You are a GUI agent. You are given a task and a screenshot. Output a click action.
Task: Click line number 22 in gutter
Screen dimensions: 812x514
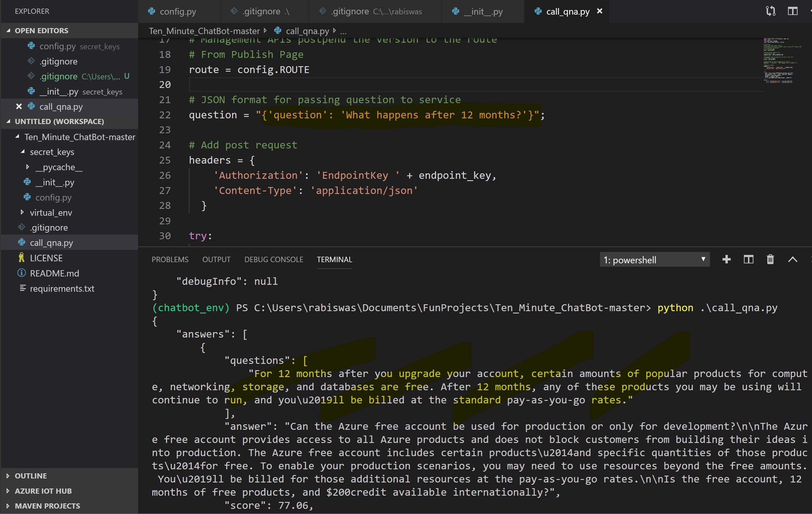click(165, 115)
